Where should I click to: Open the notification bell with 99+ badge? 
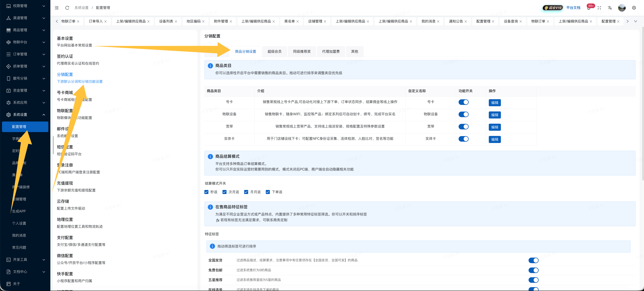[x=589, y=8]
